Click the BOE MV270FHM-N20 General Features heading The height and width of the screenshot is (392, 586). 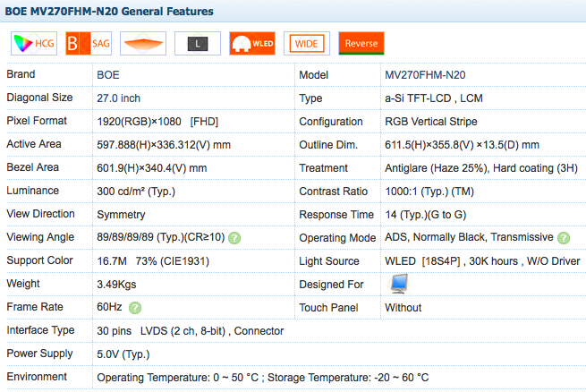[x=109, y=12]
